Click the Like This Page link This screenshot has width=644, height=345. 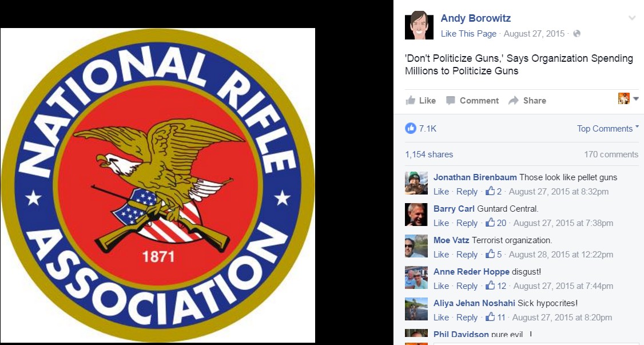coord(468,34)
